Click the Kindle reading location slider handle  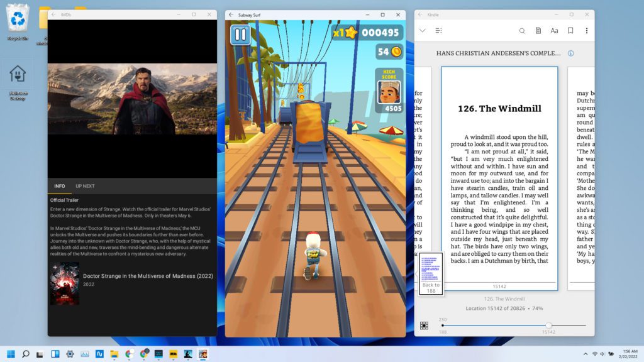point(548,326)
